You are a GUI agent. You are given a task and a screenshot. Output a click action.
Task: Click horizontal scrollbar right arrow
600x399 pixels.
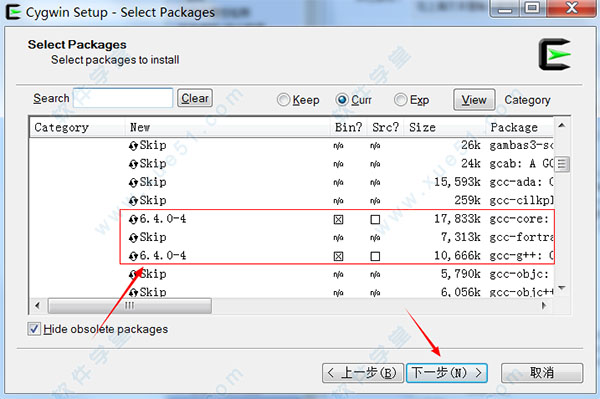(x=544, y=306)
